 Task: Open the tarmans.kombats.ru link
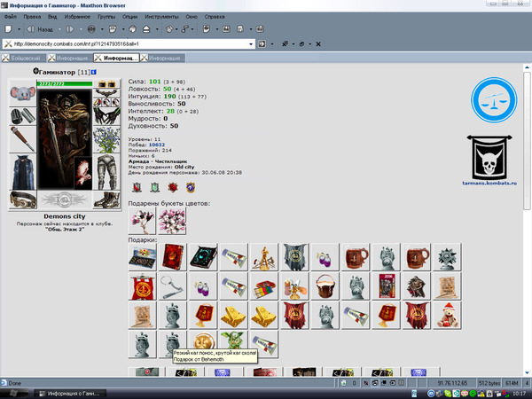coord(489,184)
